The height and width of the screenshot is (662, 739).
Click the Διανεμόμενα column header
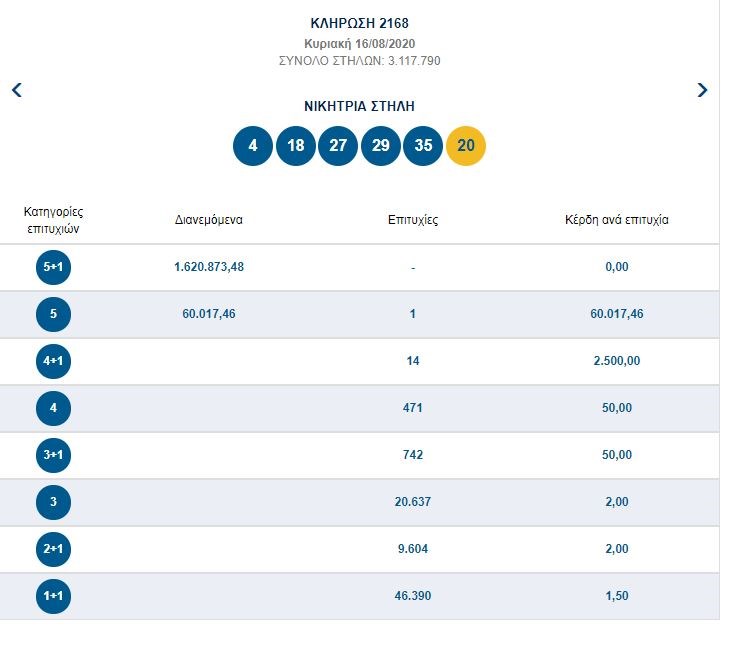coord(209,220)
